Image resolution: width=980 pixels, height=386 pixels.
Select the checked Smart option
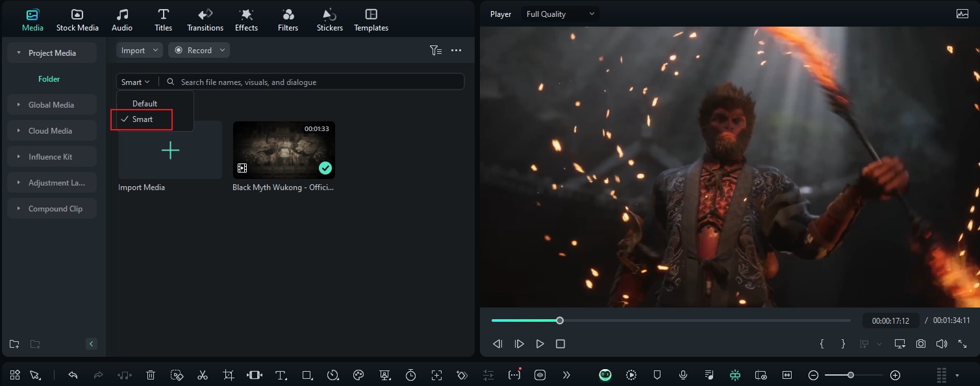click(142, 119)
